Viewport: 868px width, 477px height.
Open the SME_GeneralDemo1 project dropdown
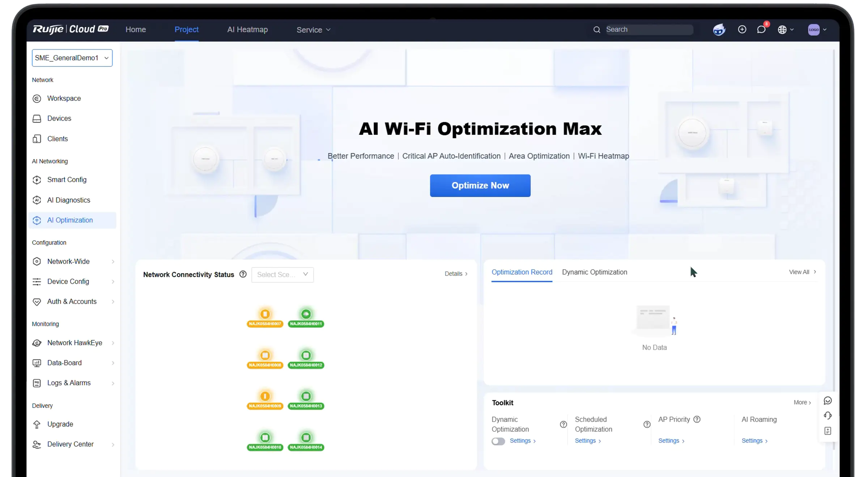coord(72,58)
